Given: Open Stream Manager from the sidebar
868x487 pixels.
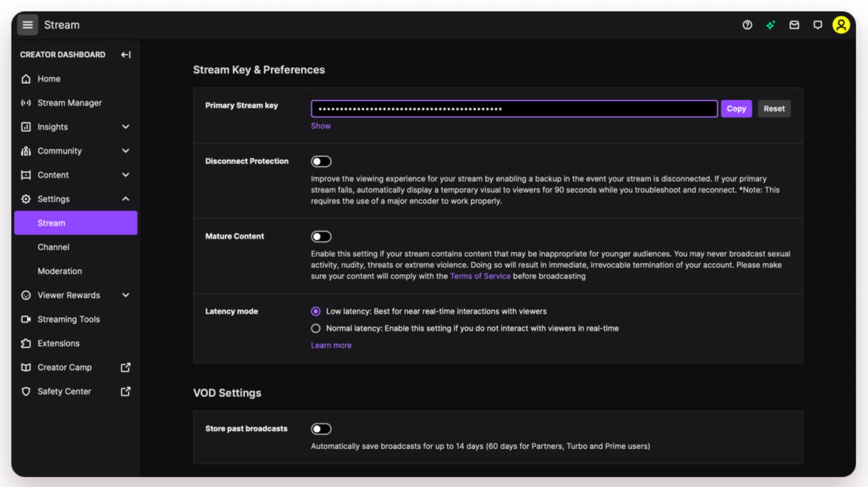Looking at the screenshot, I should click(76, 103).
